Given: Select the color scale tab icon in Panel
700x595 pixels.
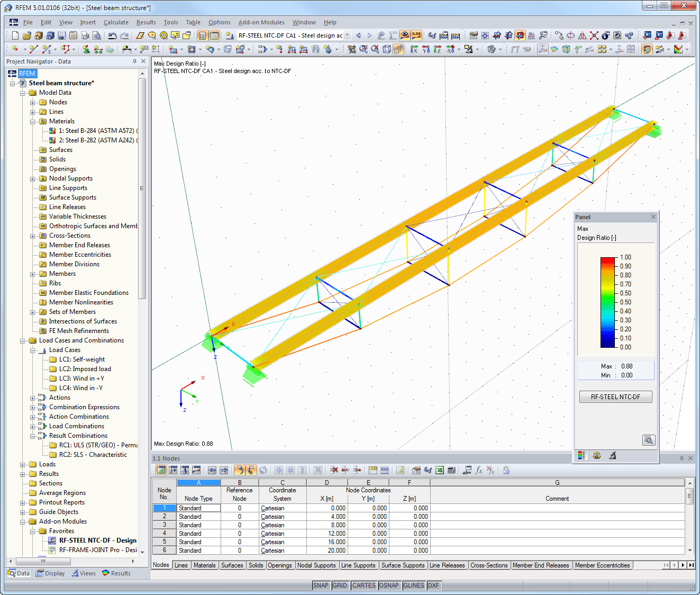Looking at the screenshot, I should pos(581,455).
